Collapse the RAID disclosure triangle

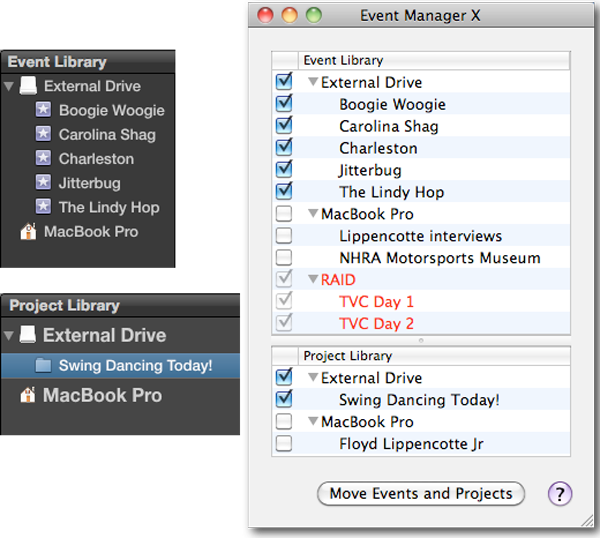313,279
